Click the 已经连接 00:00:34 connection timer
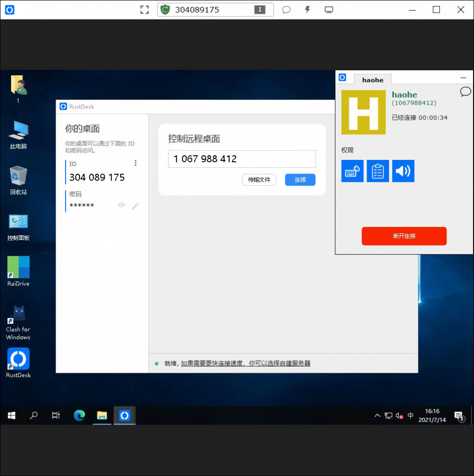474x476 pixels. 419,118
